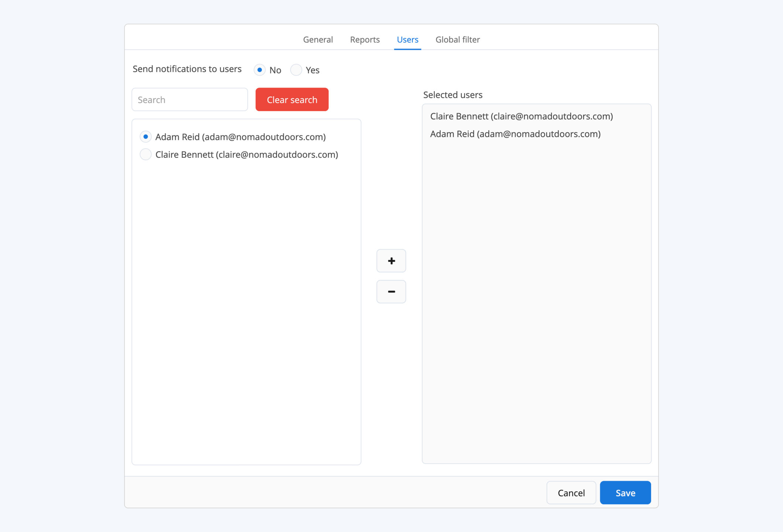Go to the Users tab
783x532 pixels.
[x=407, y=40]
